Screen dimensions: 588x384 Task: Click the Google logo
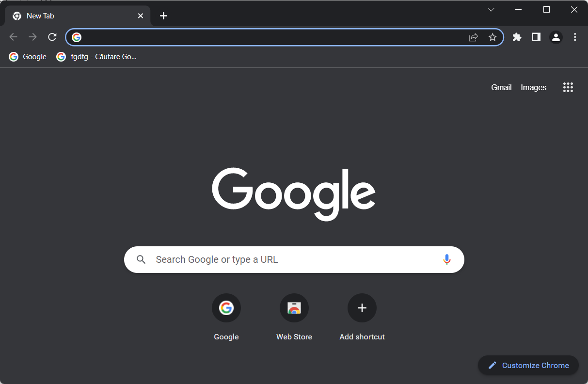click(294, 194)
